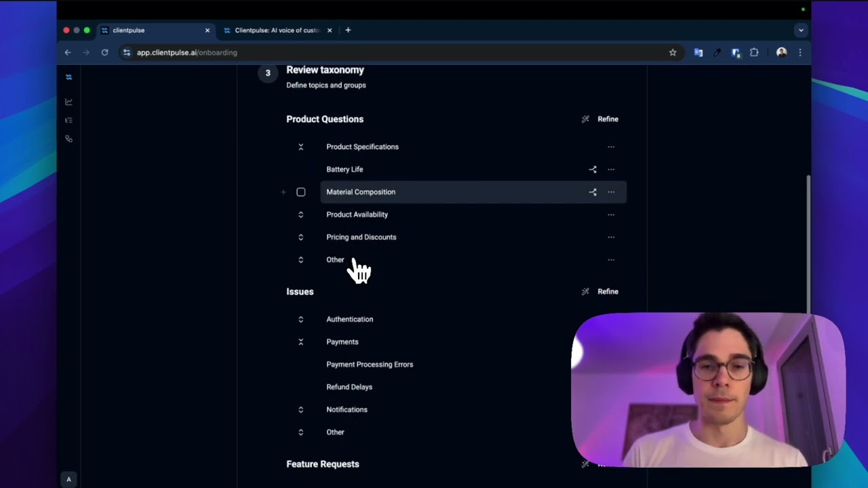Select the Battery Life topic
Viewport: 868px width, 488px height.
point(344,169)
